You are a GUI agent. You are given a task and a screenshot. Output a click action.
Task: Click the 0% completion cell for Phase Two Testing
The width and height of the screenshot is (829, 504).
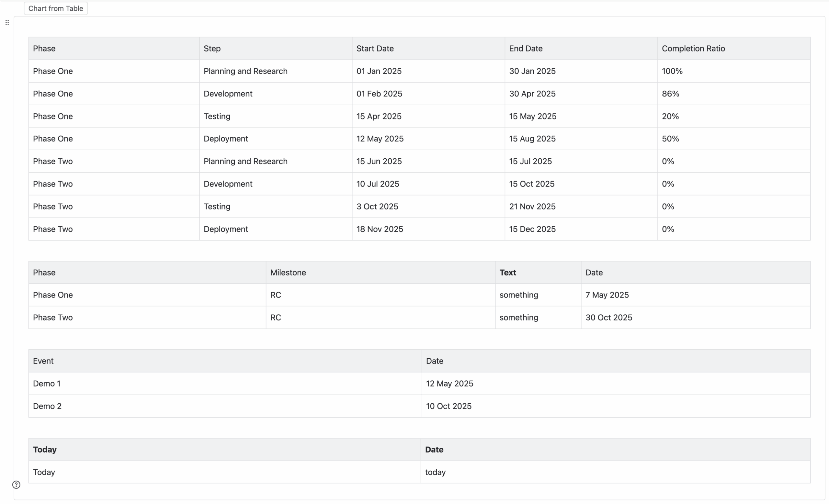pos(668,206)
